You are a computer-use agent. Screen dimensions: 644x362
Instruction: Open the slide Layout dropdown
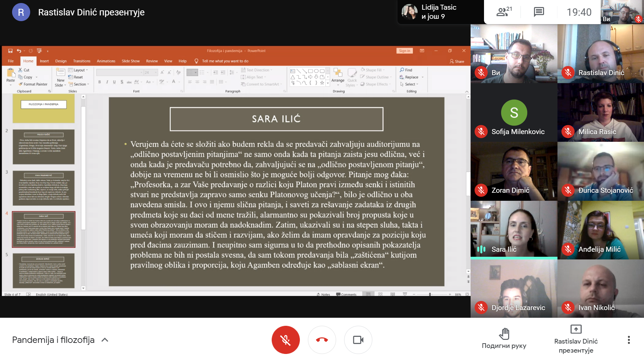[x=78, y=70]
